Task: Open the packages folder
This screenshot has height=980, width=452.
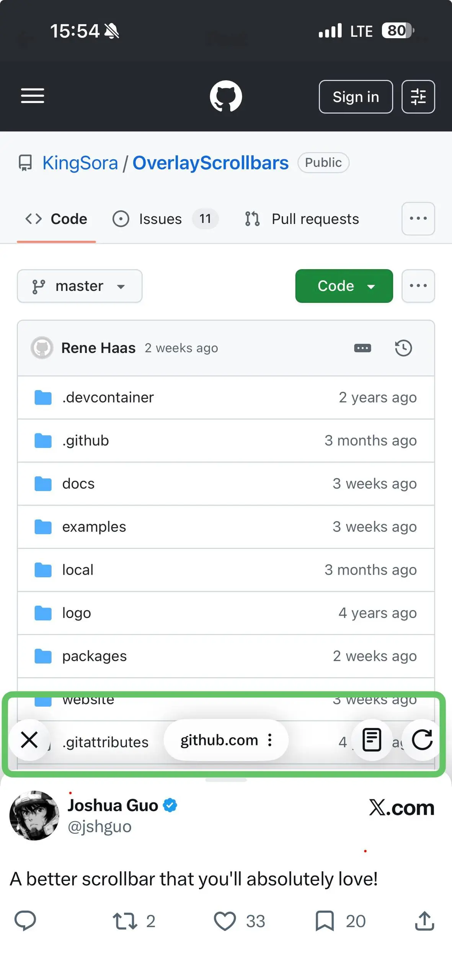Action: [x=94, y=656]
